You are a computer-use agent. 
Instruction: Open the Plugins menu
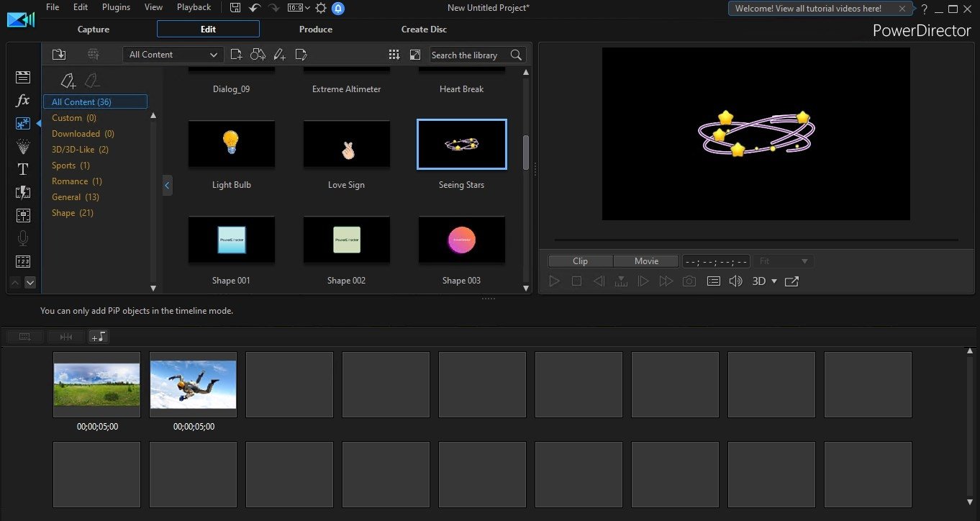point(117,7)
